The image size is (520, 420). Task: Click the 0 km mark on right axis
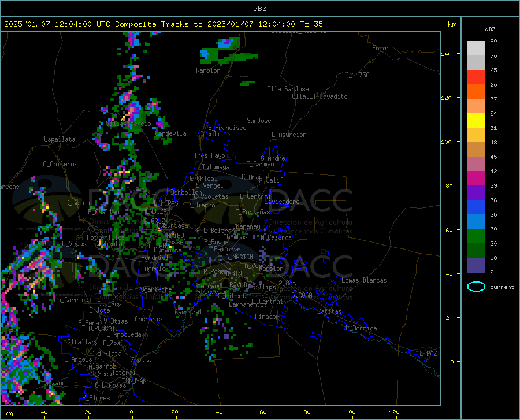coord(452,362)
